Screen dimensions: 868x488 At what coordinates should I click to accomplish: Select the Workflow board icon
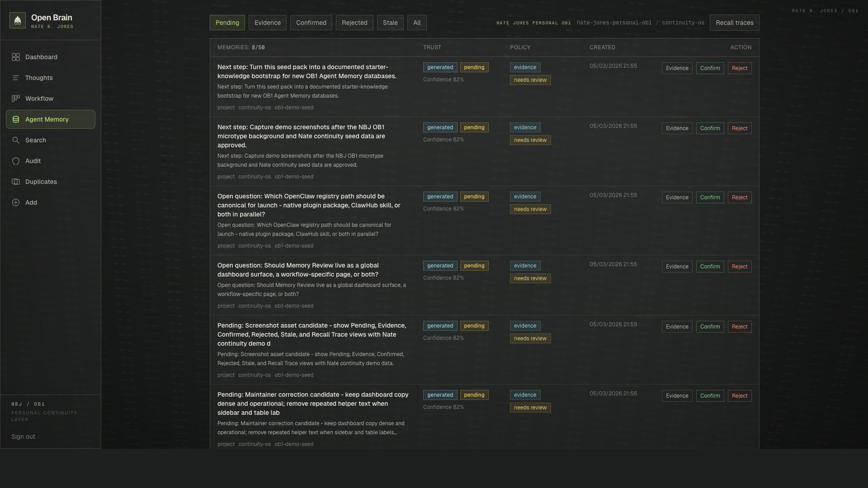(16, 99)
